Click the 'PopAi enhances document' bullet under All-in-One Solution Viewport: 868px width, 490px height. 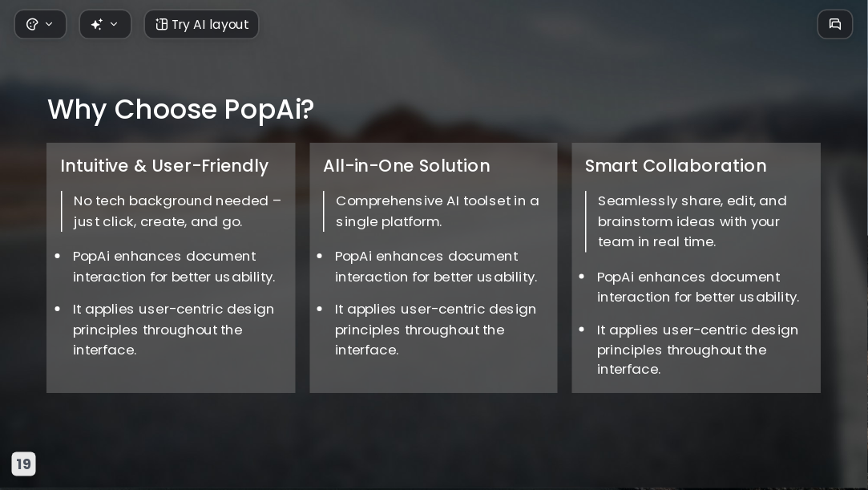click(x=436, y=266)
